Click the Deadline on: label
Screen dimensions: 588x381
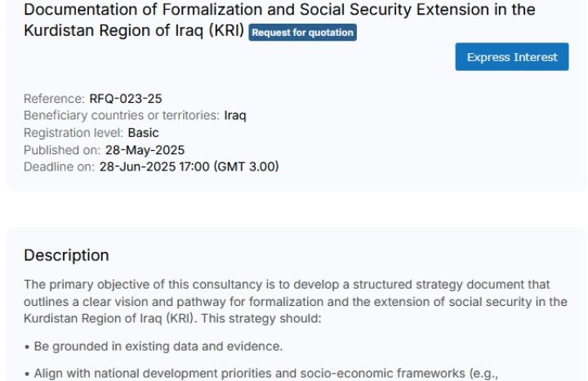pyautogui.click(x=60, y=166)
